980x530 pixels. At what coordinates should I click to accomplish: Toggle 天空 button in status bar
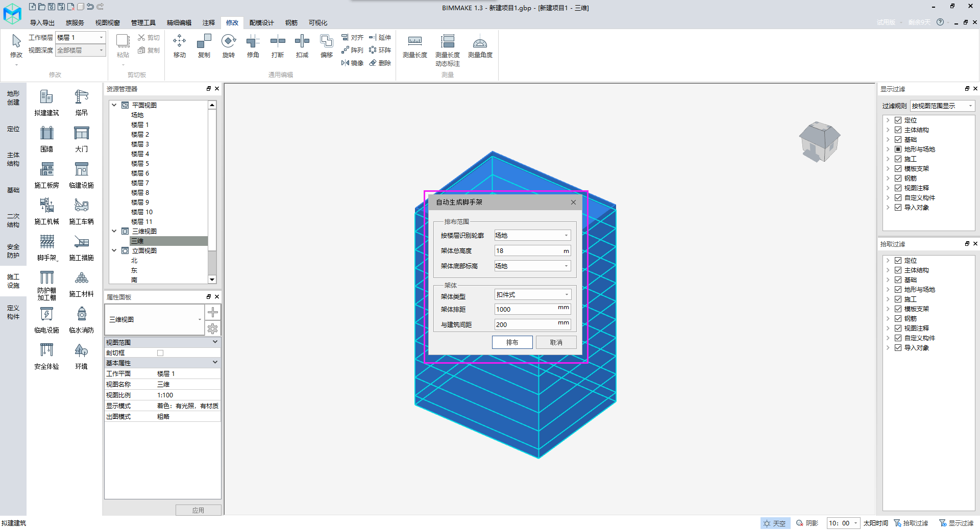pos(775,523)
